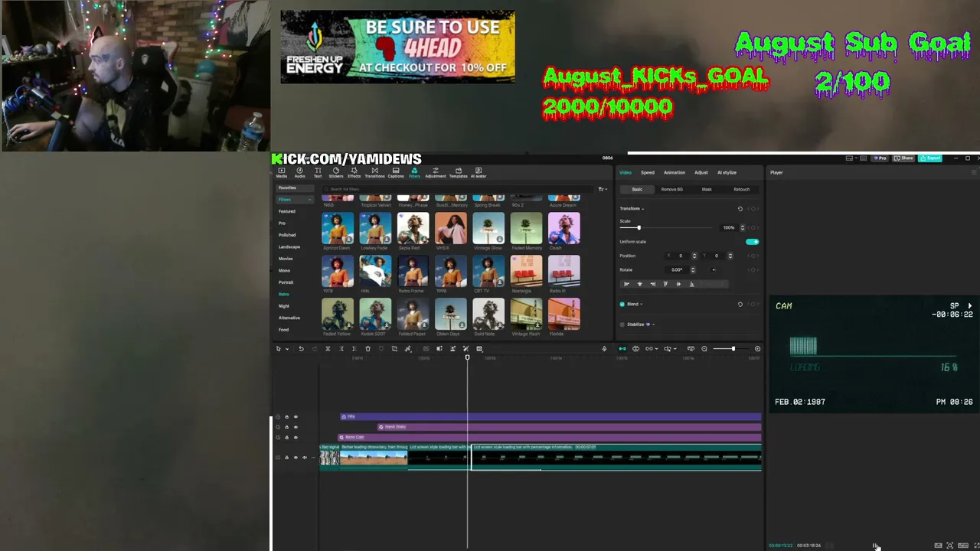Enable the Stabilize checkbox
Screen dimensions: 980x551
[x=622, y=324]
